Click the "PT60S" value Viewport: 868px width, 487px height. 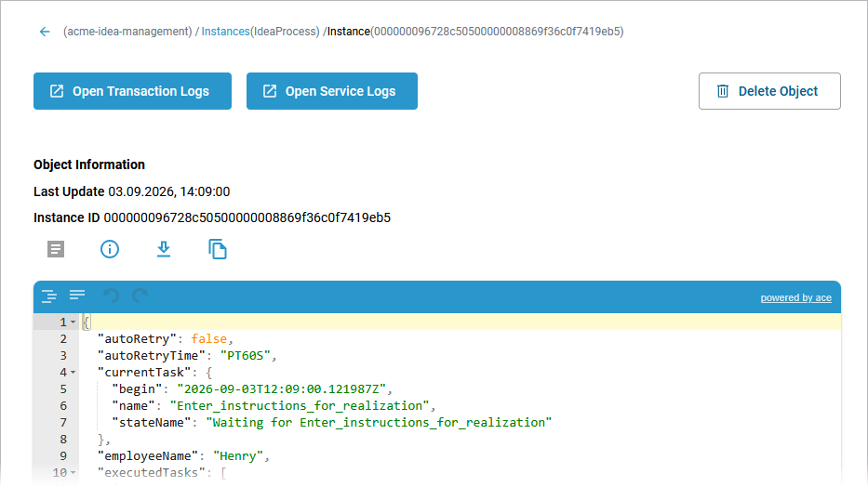click(x=246, y=355)
